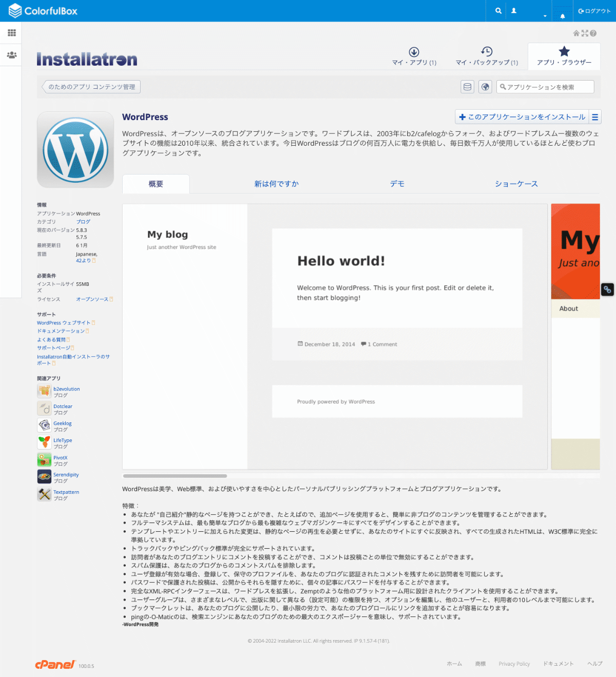
Task: Click the Installatron logo
Action: coord(87,59)
